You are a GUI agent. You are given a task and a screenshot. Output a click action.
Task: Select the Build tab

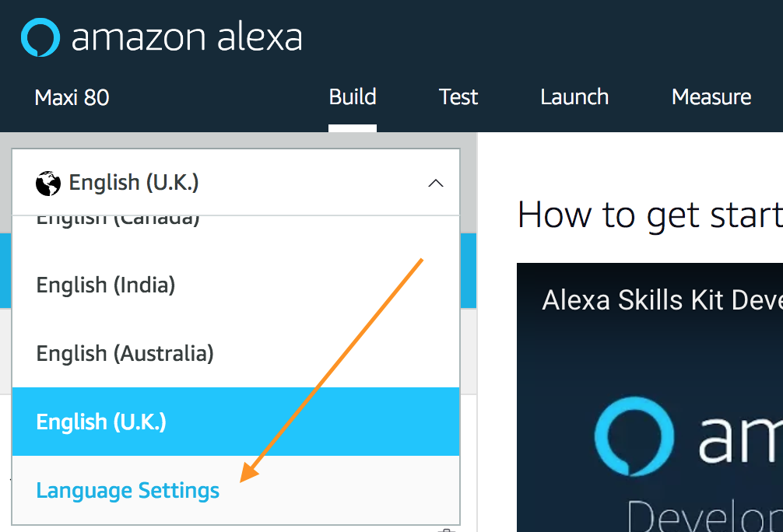point(352,97)
